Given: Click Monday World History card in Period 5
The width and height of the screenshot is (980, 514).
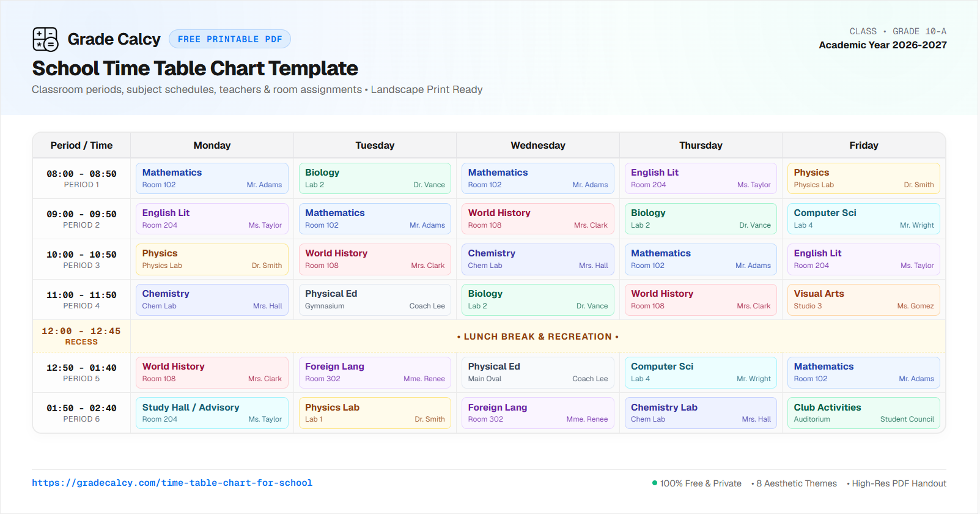Looking at the screenshot, I should pyautogui.click(x=212, y=372).
